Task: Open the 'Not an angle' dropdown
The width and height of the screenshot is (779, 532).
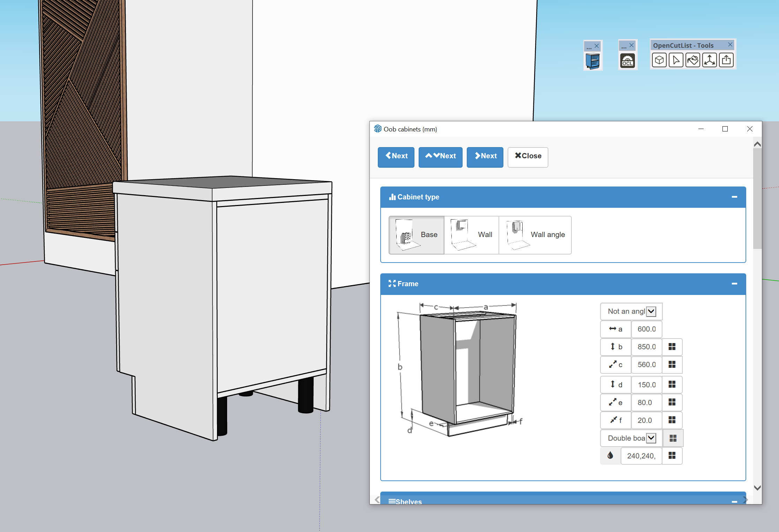Action: click(x=631, y=311)
